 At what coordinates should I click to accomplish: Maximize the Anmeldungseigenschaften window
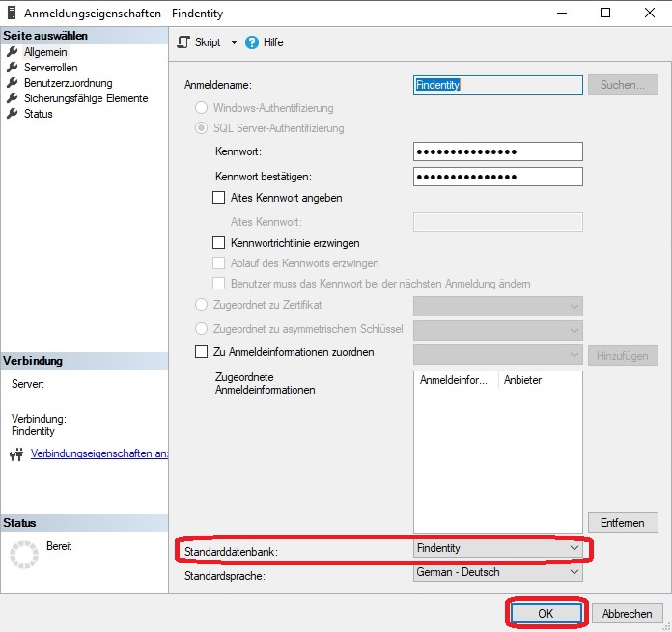(605, 13)
